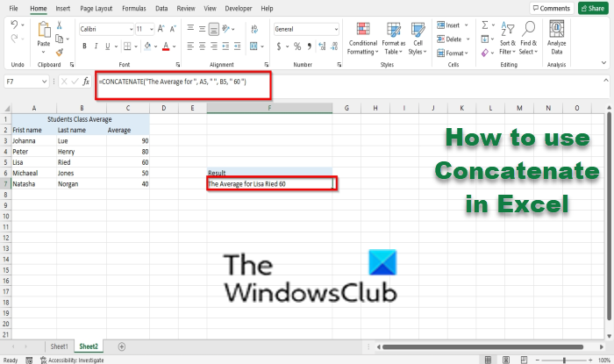The image size is (614, 364).
Task: Switch to the Insert tab
Action: pyautogui.click(x=62, y=8)
